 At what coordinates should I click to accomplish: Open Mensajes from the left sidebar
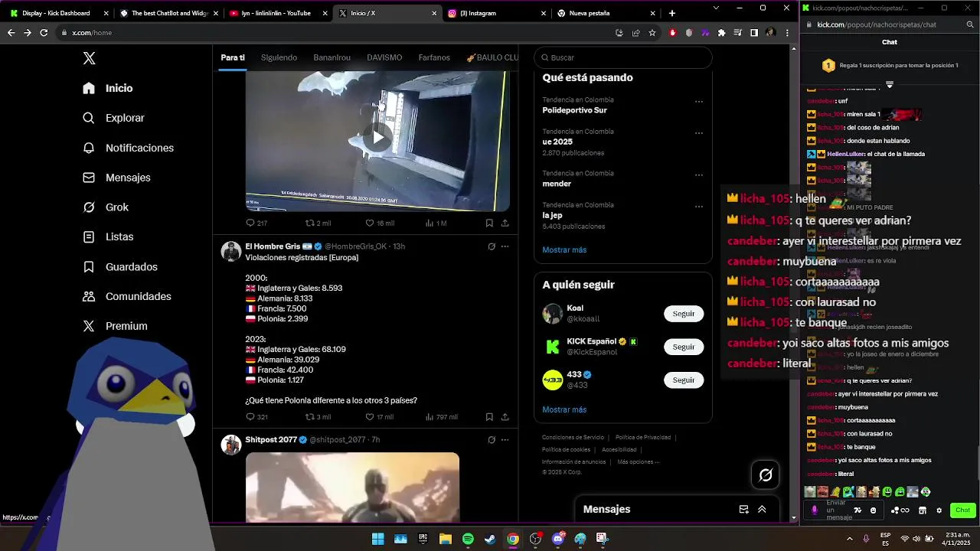(116, 178)
